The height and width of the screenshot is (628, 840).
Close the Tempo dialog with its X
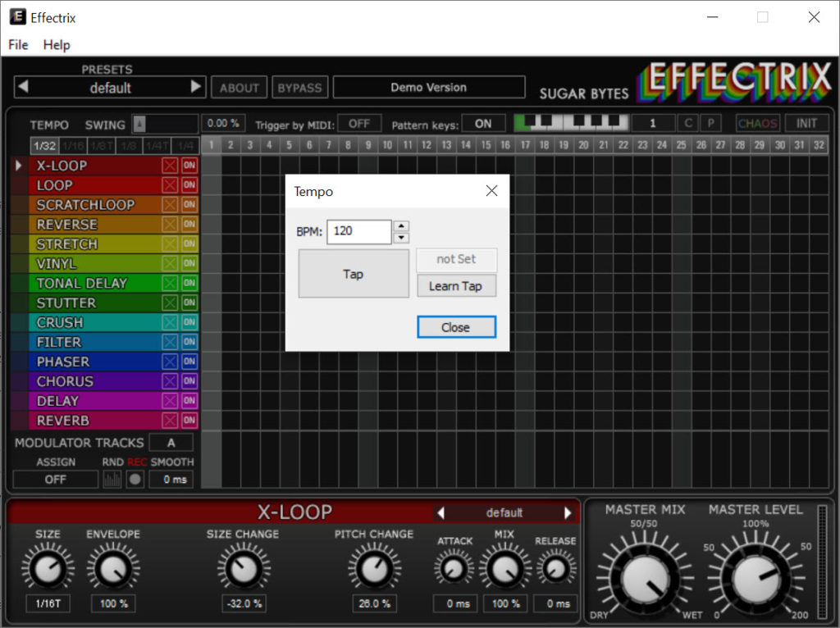[491, 191]
